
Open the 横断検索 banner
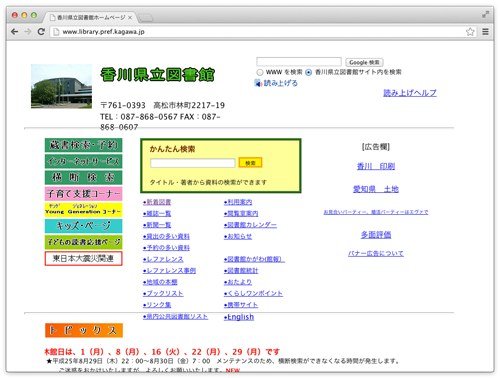(x=83, y=177)
